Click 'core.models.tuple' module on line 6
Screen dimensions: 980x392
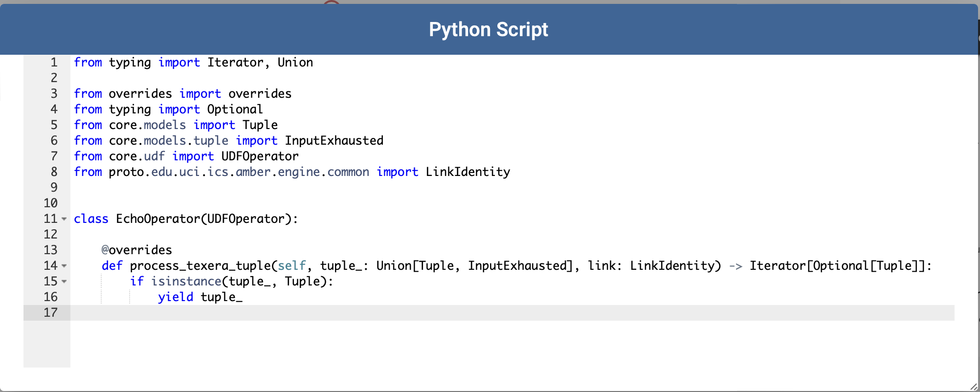click(169, 141)
